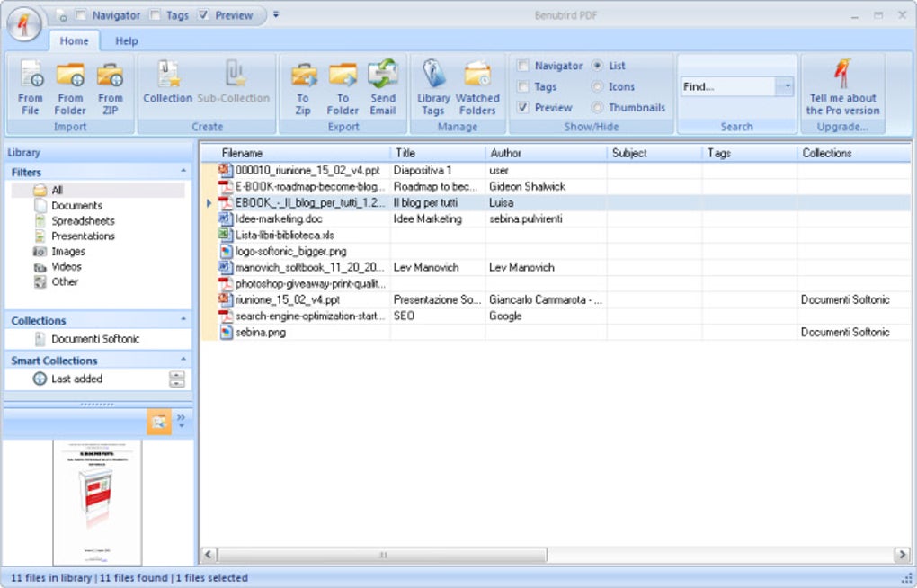Filter library by Documents

(x=76, y=205)
